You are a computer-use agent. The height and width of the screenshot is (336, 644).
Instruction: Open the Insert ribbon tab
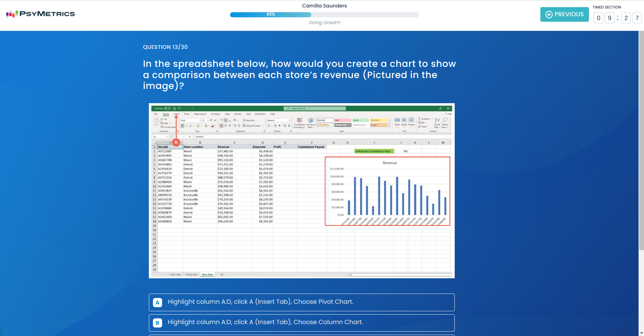coord(176,114)
